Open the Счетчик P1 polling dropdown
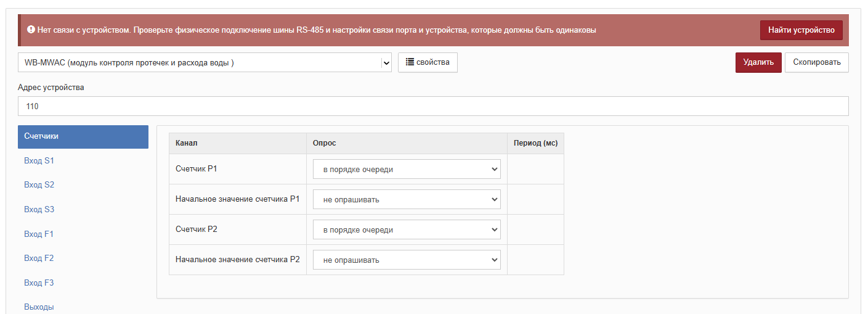Viewport: 868px width, 314px height. click(407, 169)
